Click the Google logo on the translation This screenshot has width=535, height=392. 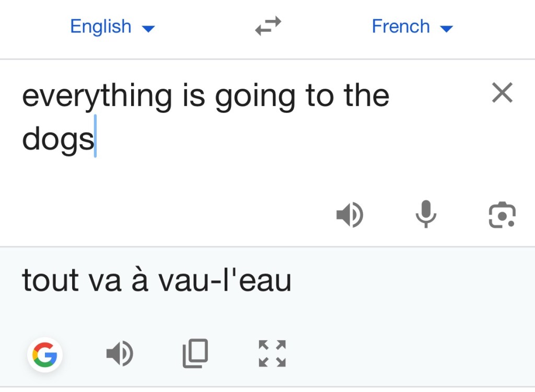(45, 354)
